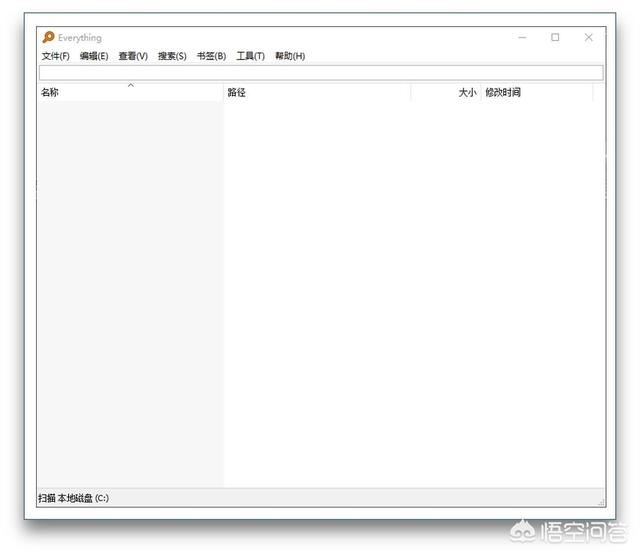Open the 搜索(S) menu
Screen dimensions: 640x555
(172, 56)
